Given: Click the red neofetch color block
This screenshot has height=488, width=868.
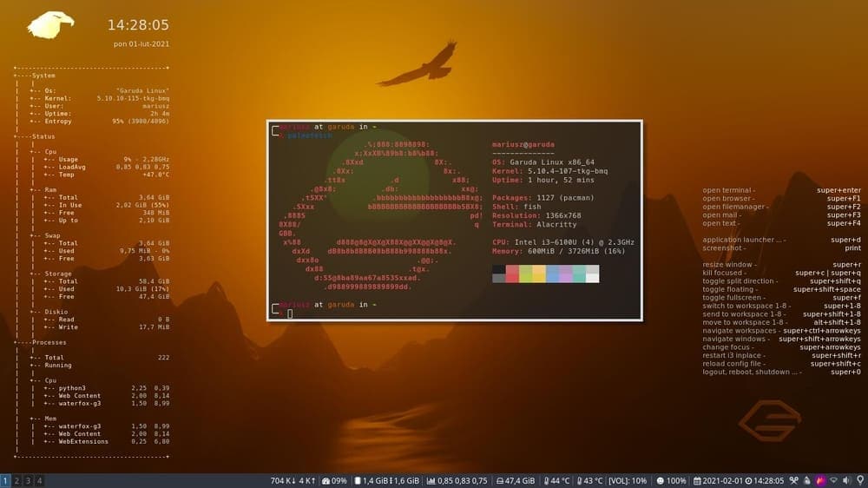Looking at the screenshot, I should (x=512, y=274).
